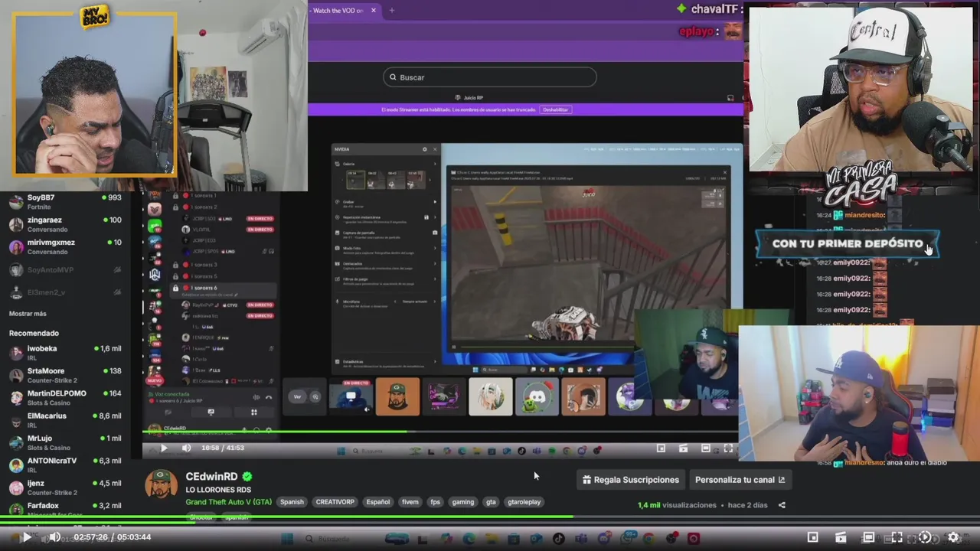The width and height of the screenshot is (980, 551).
Task: Open NVIDIA overlay settings gear
Action: [425, 149]
